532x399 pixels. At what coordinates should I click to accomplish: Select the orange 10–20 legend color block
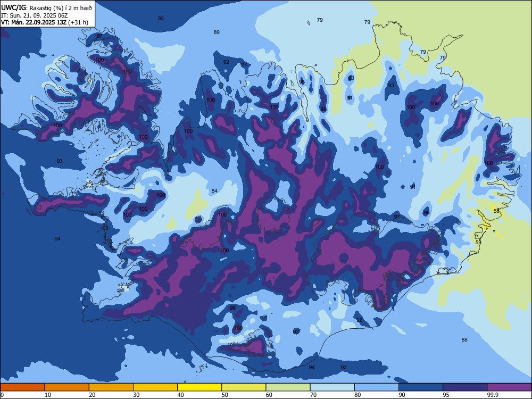67,387
